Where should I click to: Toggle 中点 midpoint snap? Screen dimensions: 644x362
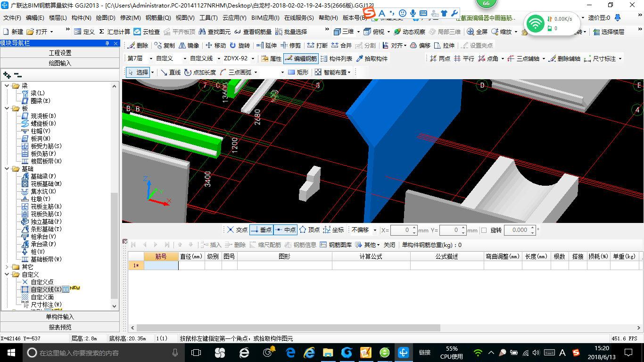coord(285,230)
